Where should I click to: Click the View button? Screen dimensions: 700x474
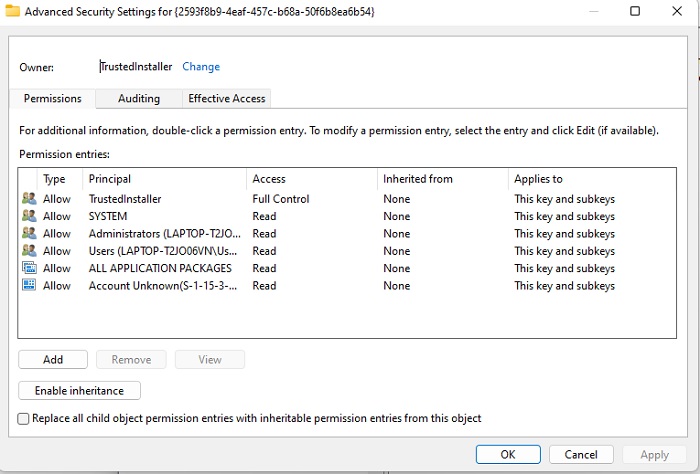(210, 359)
